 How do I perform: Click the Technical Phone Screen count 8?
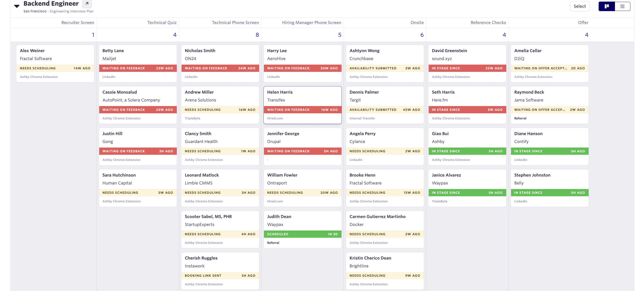257,35
